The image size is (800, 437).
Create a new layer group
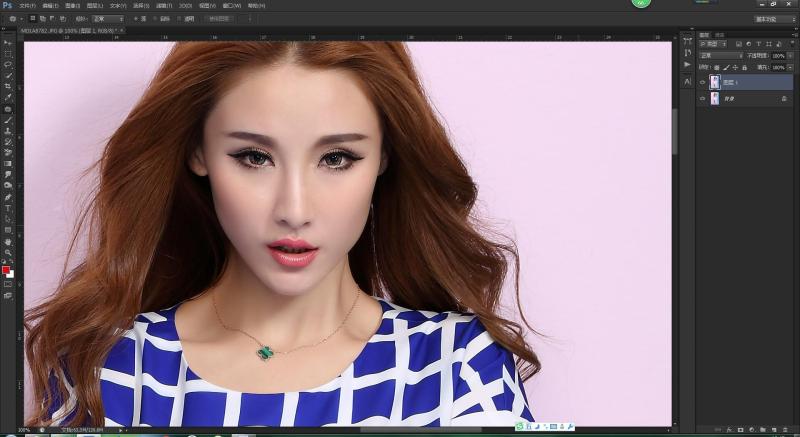pyautogui.click(x=763, y=430)
